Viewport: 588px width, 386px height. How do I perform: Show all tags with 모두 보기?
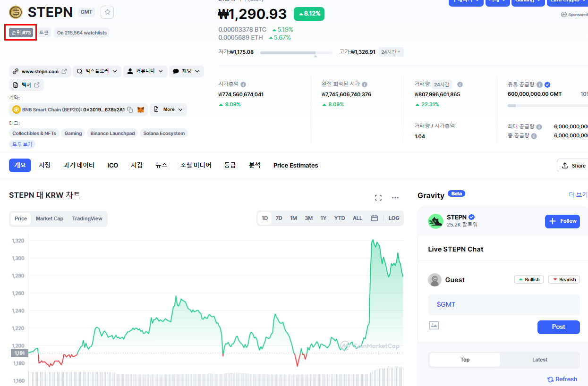click(22, 144)
